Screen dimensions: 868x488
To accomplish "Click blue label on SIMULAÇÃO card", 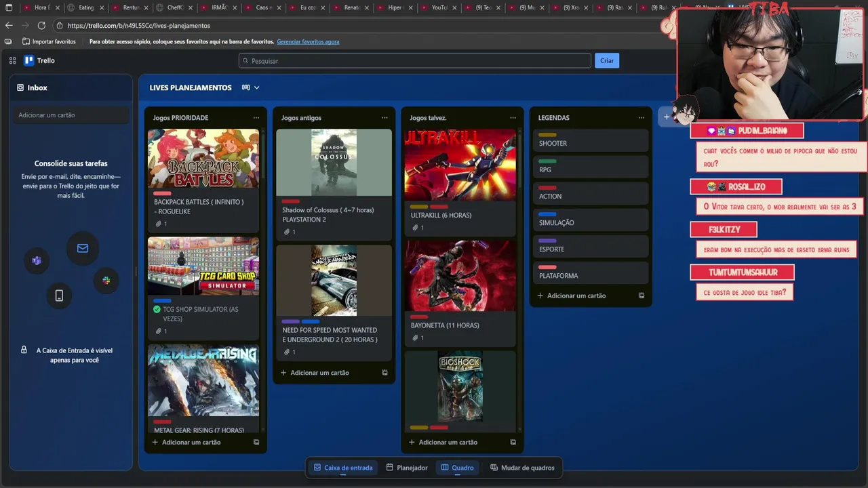I will pyautogui.click(x=547, y=214).
